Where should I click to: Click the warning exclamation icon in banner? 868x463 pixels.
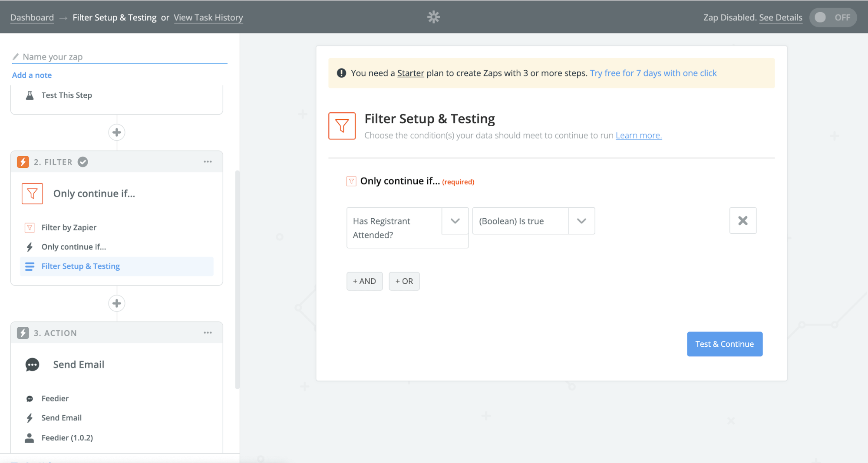coord(341,73)
